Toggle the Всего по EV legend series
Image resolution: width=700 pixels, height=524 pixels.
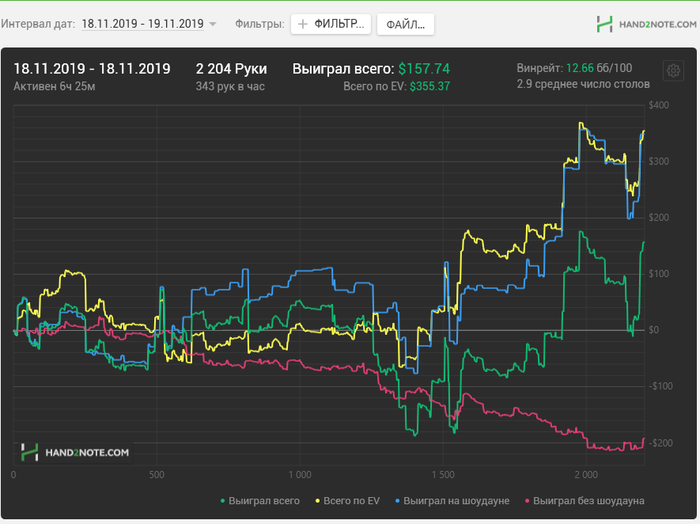347,501
